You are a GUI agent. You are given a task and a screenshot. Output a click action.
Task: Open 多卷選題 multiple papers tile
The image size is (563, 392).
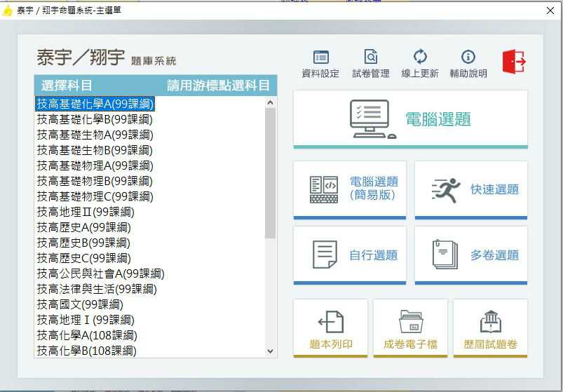tap(471, 255)
